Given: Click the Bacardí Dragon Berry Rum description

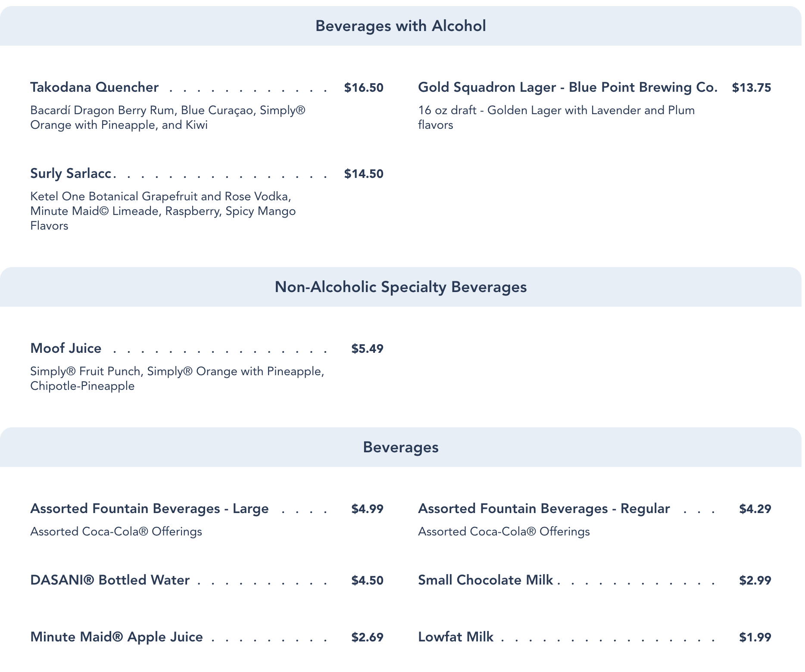Looking at the screenshot, I should [x=168, y=118].
